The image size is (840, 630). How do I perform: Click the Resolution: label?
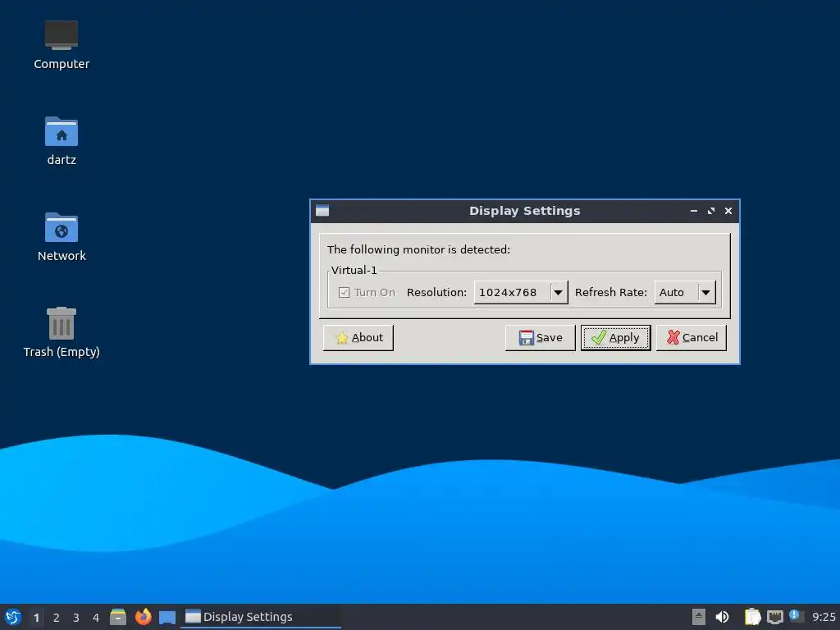pyautogui.click(x=436, y=293)
